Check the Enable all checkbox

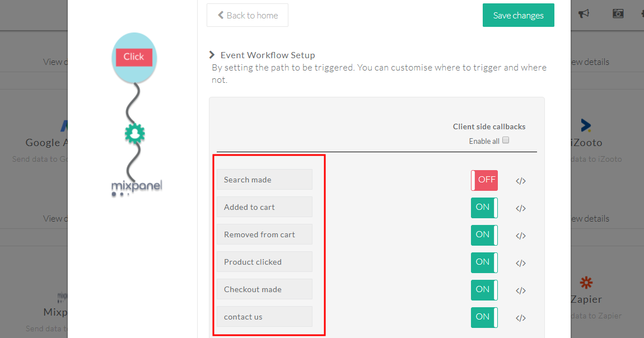(x=506, y=140)
